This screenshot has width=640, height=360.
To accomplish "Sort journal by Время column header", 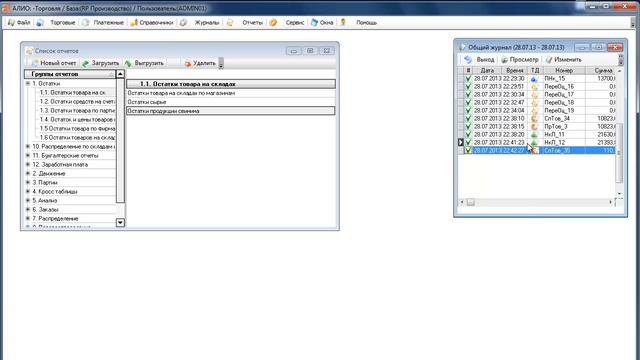I will point(514,71).
